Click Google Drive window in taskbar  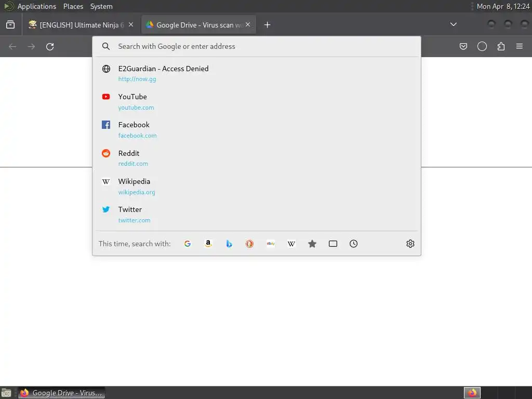[61, 393]
